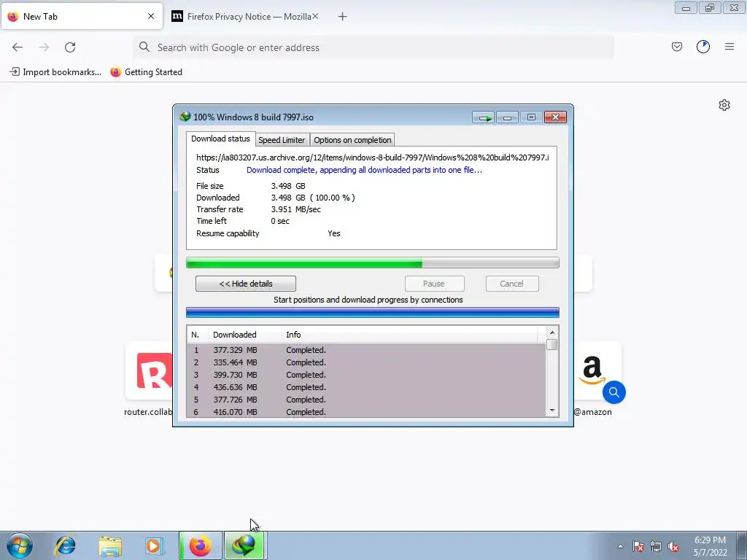Click the Show desktop strip on taskbar
Image resolution: width=747 pixels, height=560 pixels.
coord(742,545)
